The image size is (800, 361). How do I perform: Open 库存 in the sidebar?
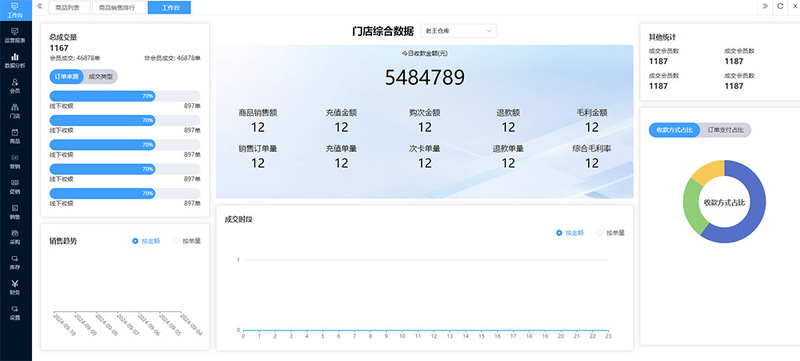15,263
